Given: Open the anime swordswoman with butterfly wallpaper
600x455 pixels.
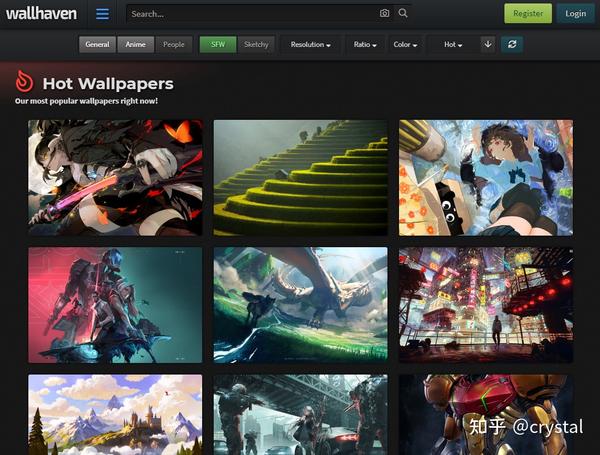Looking at the screenshot, I should (x=115, y=178).
